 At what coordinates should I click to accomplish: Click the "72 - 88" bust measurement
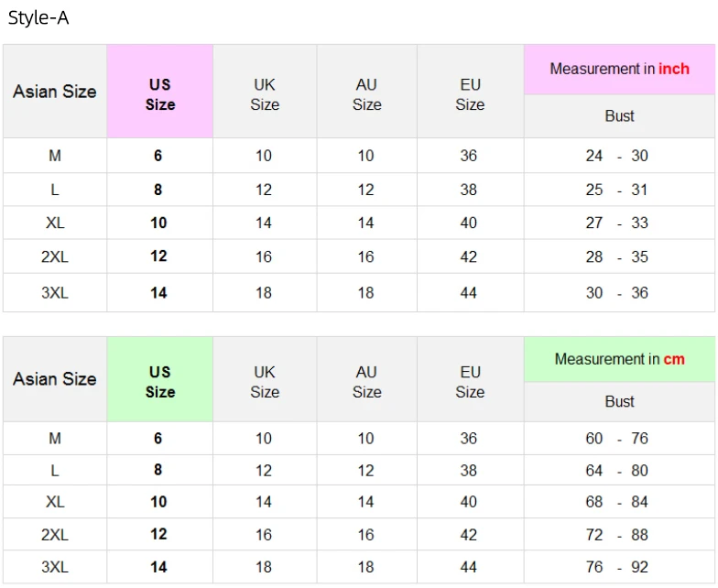(617, 534)
